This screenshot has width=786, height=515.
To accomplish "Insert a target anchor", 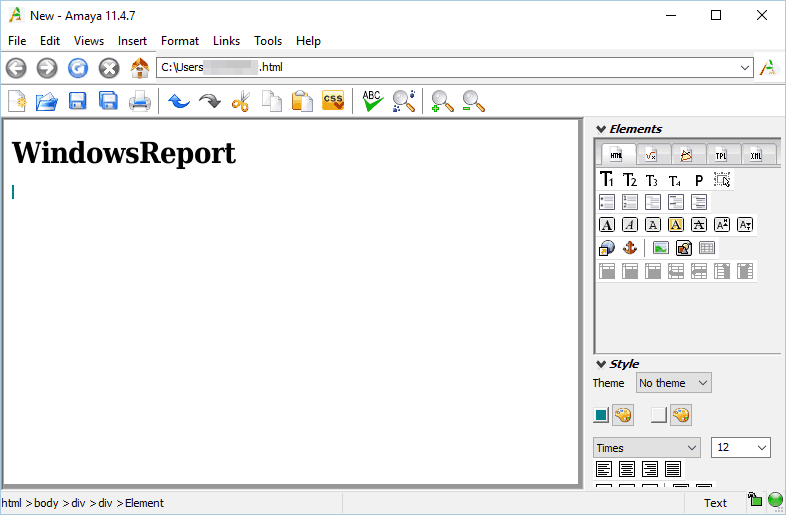I will [x=630, y=248].
